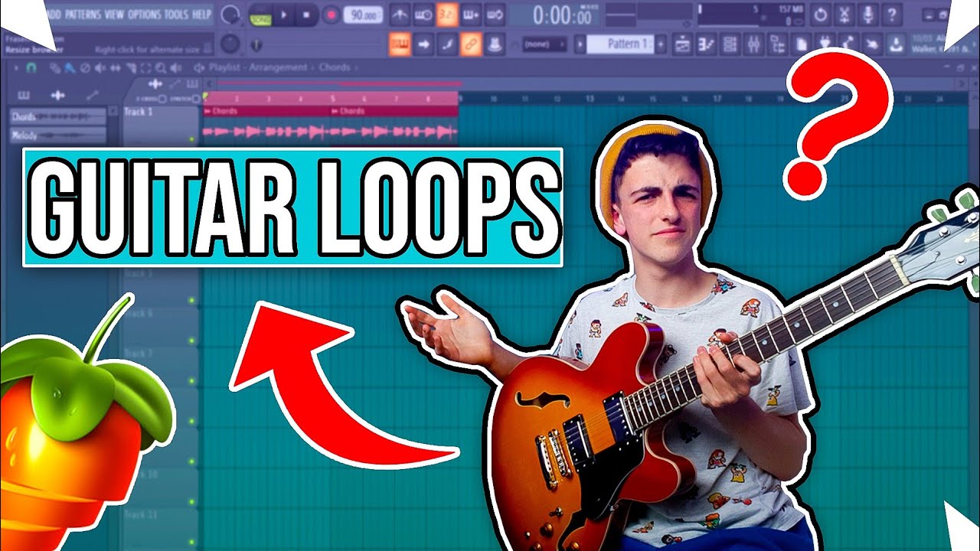The width and height of the screenshot is (980, 551).
Task: Select the Chords clip in the picker
Action: (58, 116)
